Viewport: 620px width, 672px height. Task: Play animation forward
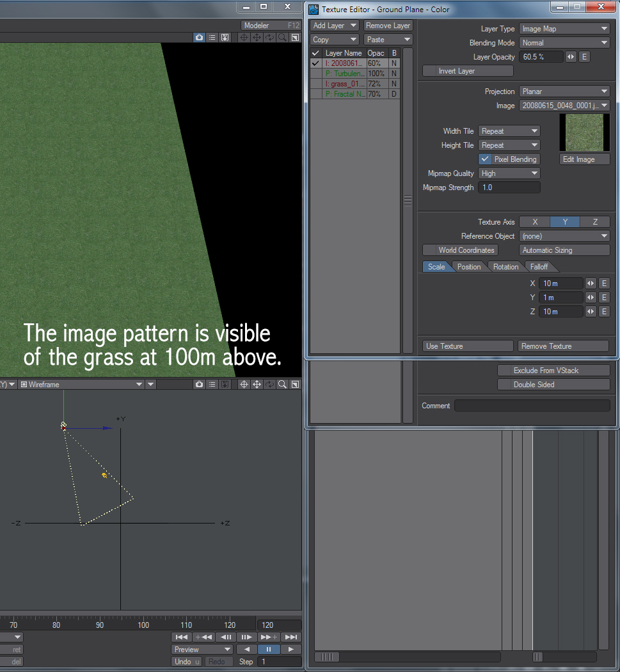(291, 650)
